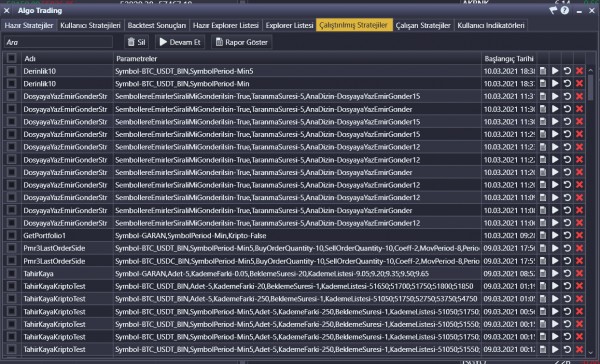
Task: Close the panel with X left of Algo Trading title
Action: (x=7, y=11)
